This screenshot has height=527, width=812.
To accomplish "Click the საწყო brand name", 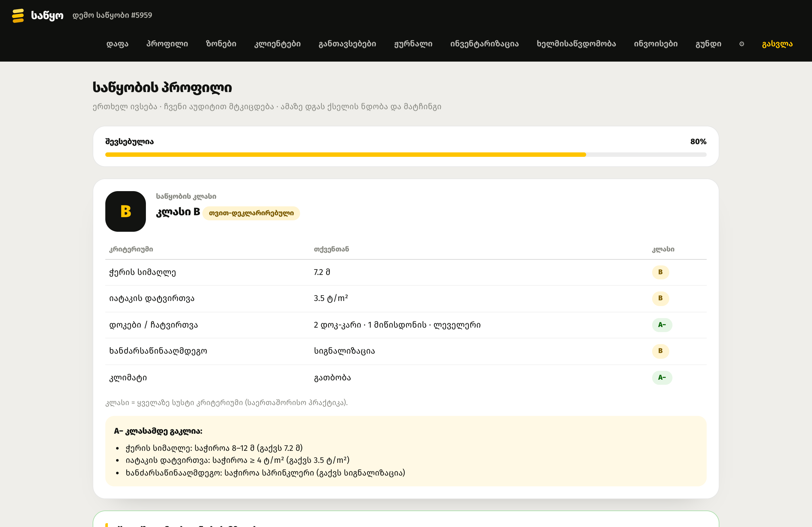I will coord(47,15).
